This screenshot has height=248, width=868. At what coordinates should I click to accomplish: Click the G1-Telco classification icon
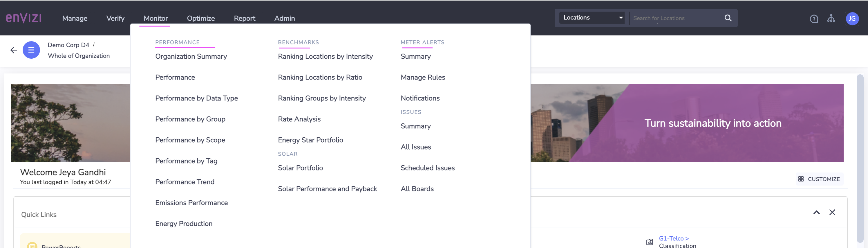[649, 242]
